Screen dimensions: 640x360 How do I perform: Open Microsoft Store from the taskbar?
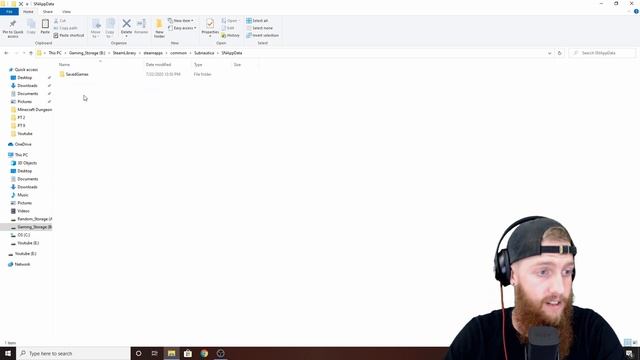(x=188, y=353)
